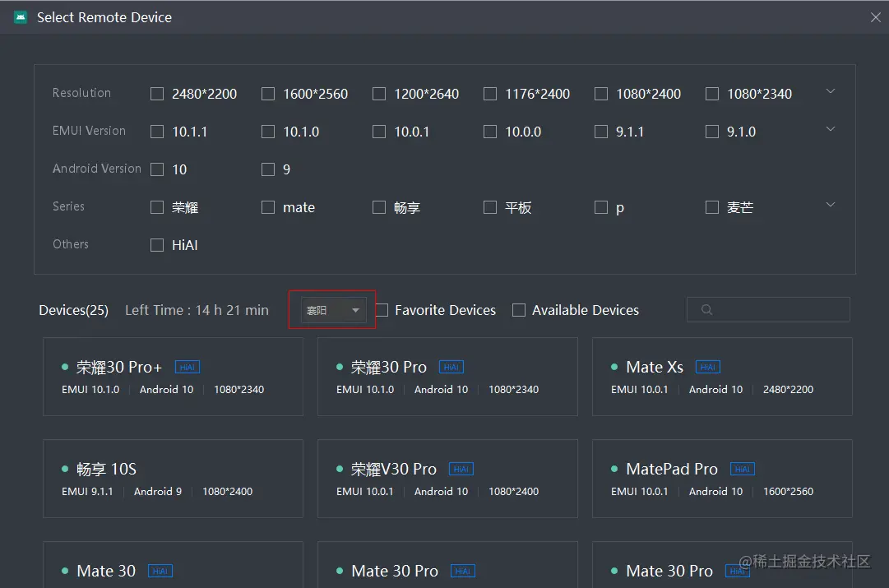The width and height of the screenshot is (889, 588).
Task: Click 1600*2560 text on MatePad Pro card
Action: 788,492
